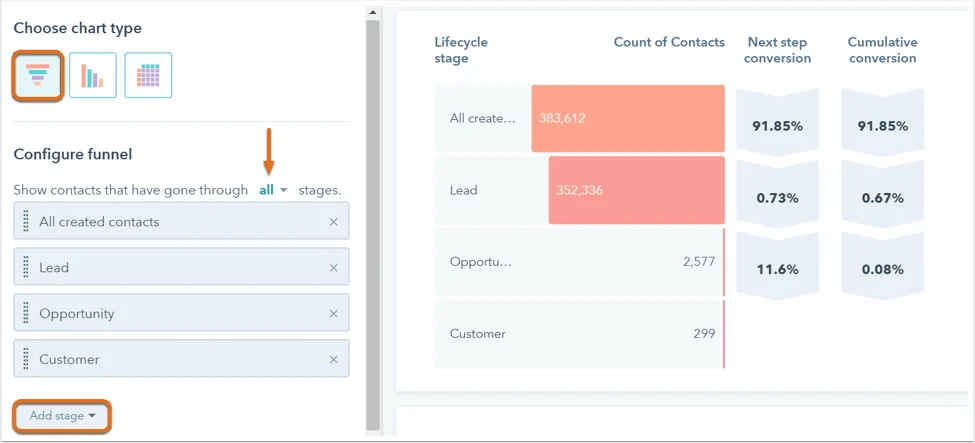This screenshot has width=975, height=443.
Task: Remove the Opportunity stage
Action: point(333,314)
